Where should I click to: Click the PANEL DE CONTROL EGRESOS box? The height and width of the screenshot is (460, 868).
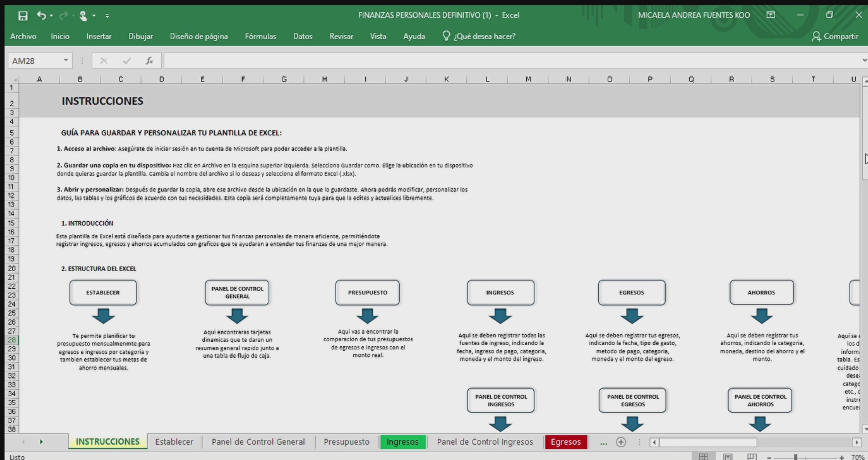(x=632, y=400)
